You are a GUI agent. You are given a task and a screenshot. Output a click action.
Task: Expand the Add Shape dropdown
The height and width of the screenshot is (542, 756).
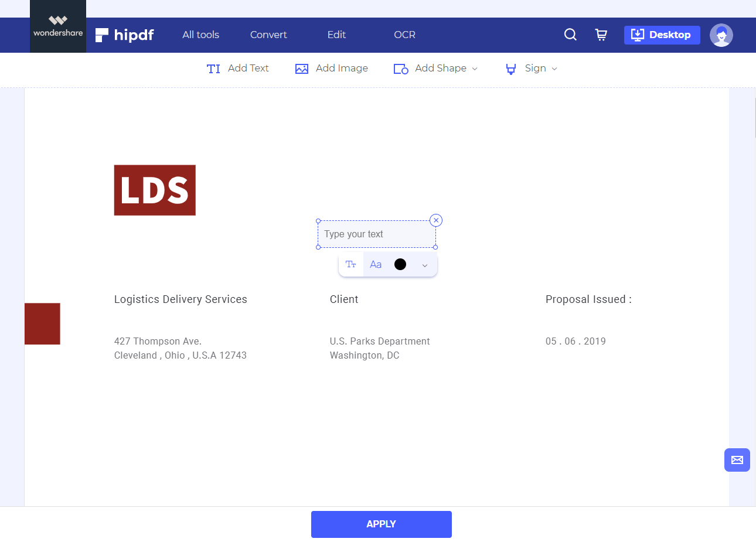coord(435,69)
